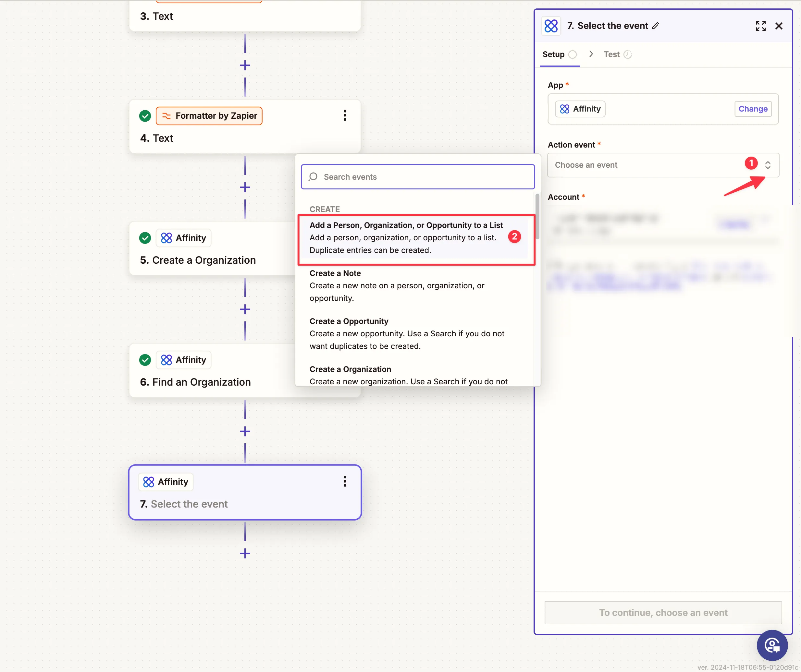Click the Affinity badge on step 7 card

coord(166,482)
